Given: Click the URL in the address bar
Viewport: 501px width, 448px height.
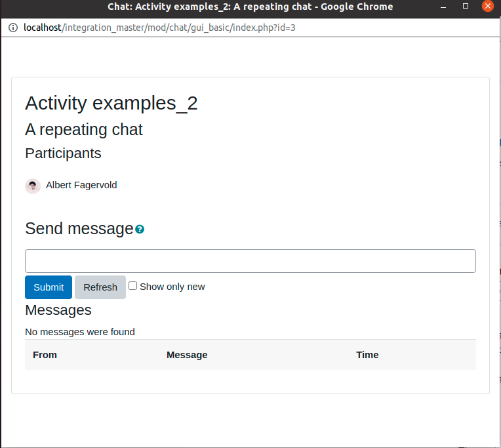Looking at the screenshot, I should 159,28.
